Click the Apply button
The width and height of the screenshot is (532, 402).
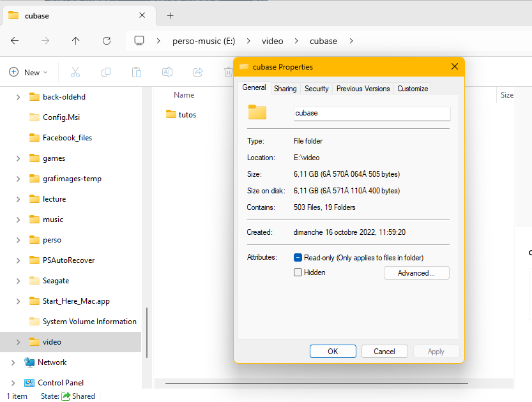436,351
